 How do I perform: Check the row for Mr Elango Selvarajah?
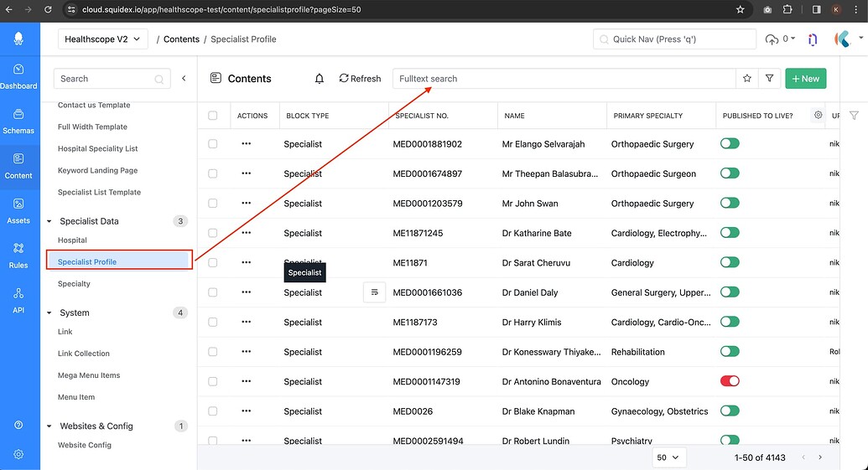pyautogui.click(x=212, y=144)
